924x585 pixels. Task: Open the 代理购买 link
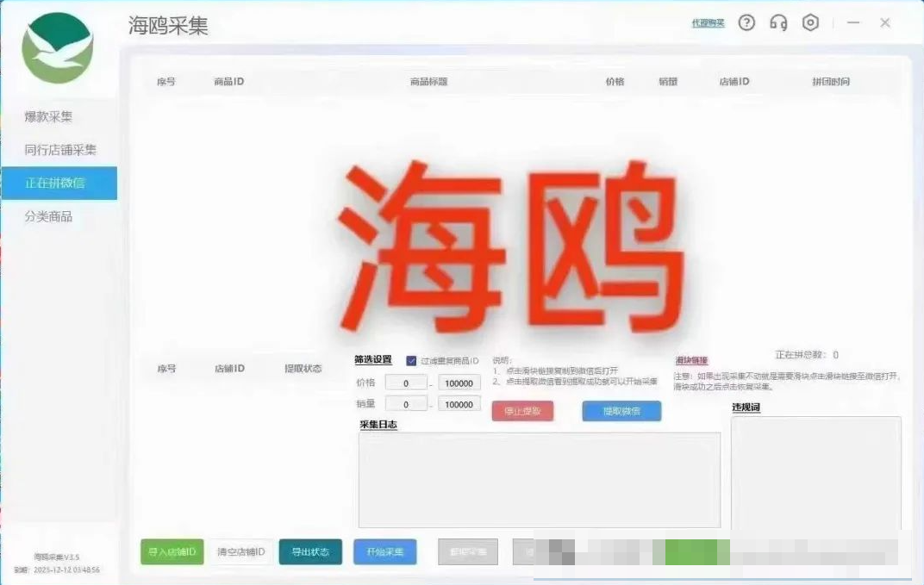[708, 23]
